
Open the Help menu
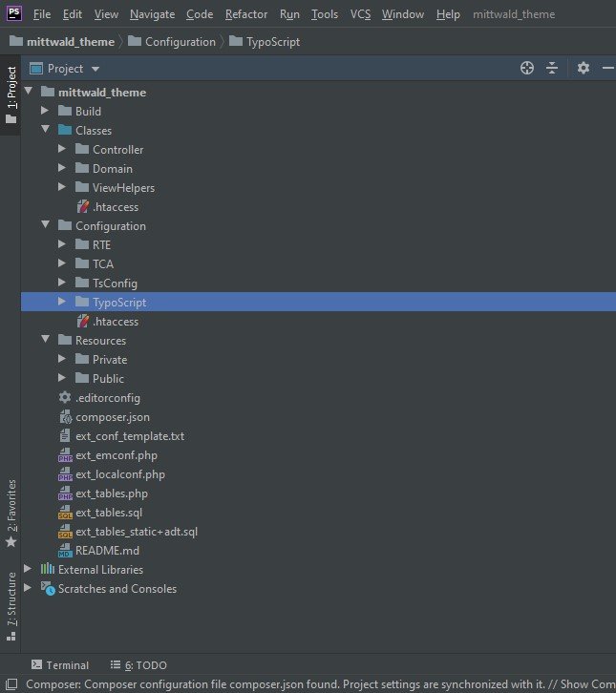click(448, 14)
